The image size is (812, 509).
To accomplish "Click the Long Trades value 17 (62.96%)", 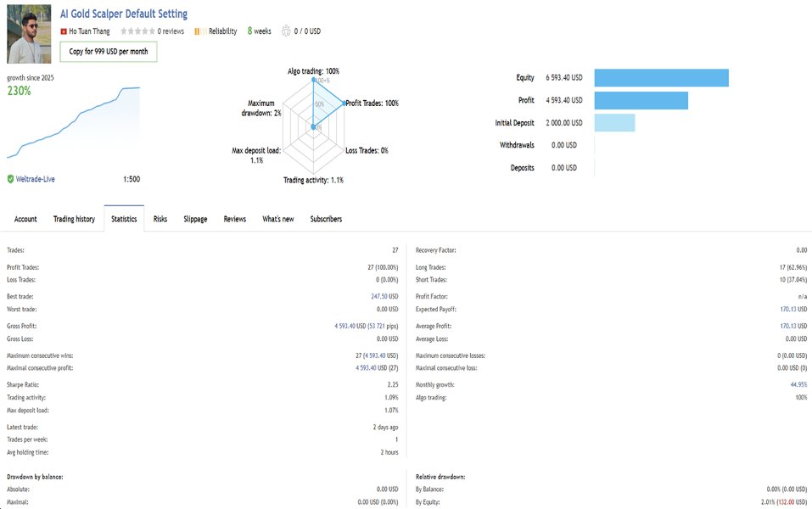I will 792,268.
